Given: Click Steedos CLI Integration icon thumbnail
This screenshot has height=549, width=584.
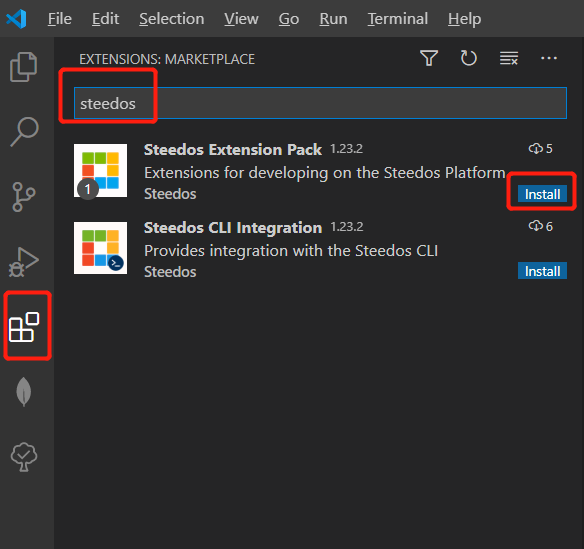Looking at the screenshot, I should point(100,248).
